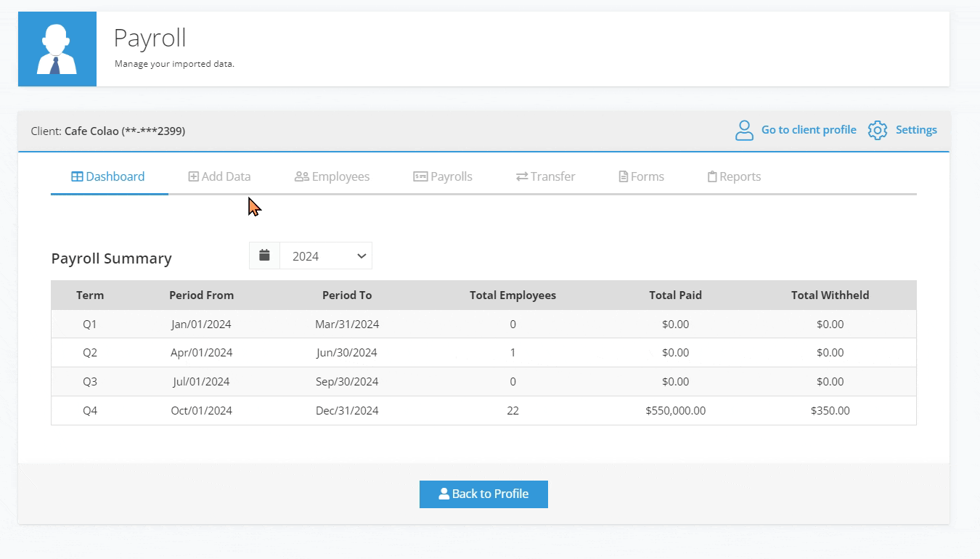Open the Settings link
The height and width of the screenshot is (559, 980).
pos(915,130)
